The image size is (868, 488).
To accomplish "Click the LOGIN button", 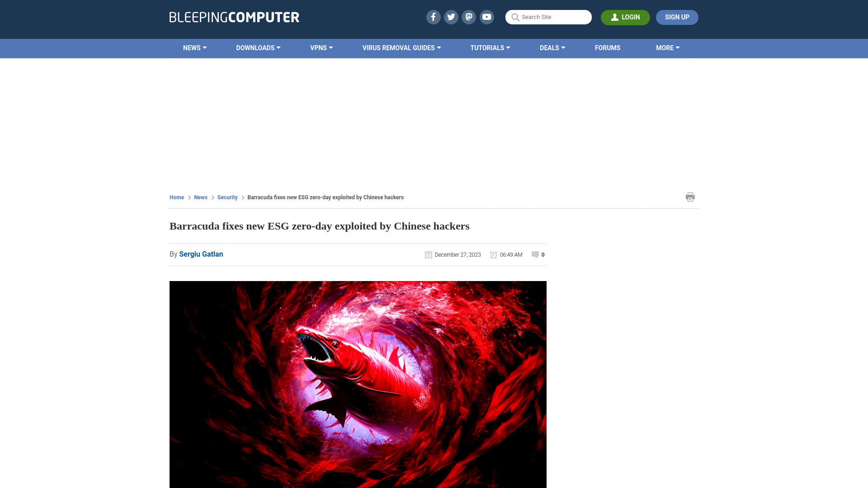I will tap(625, 17).
